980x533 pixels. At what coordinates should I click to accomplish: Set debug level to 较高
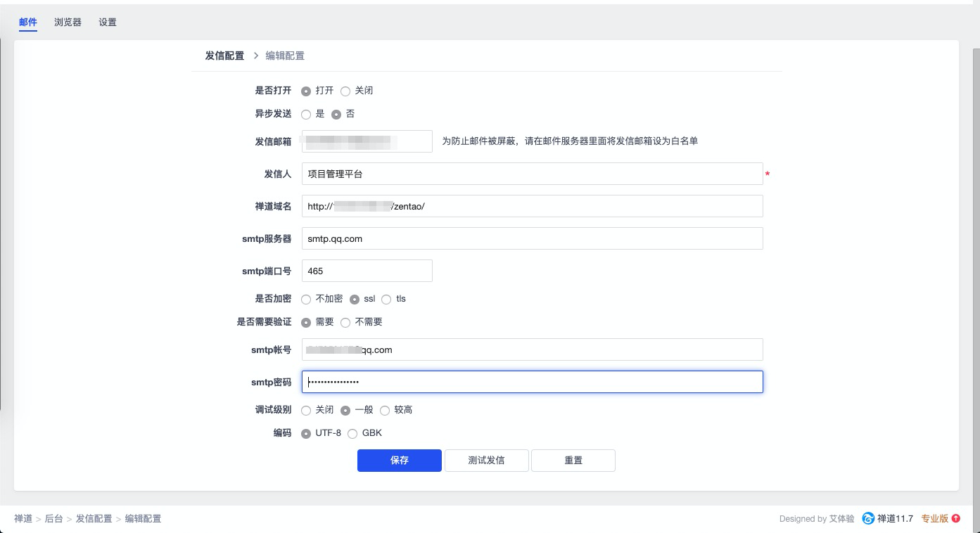[x=385, y=411]
